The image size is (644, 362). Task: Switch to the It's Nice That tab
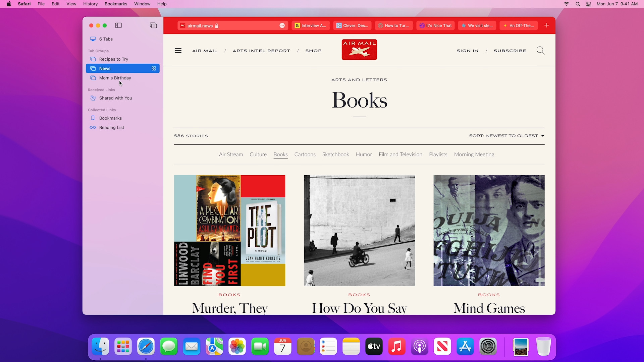pyautogui.click(x=435, y=25)
